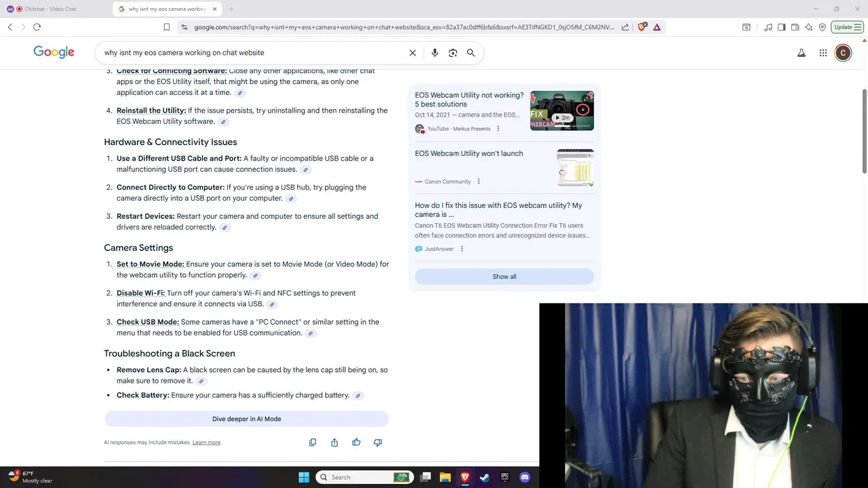Image resolution: width=868 pixels, height=488 pixels.
Task: Open the JustAnswer EOS webcam utility question
Action: coord(498,210)
